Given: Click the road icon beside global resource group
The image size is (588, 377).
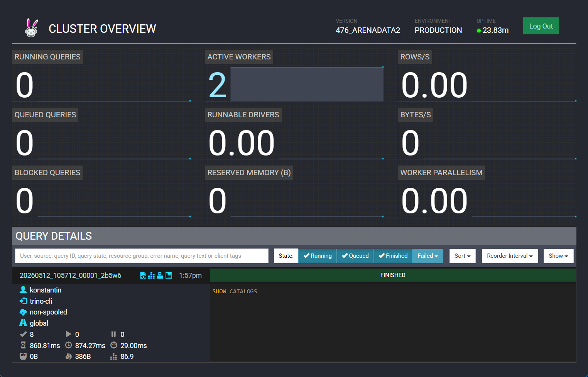Looking at the screenshot, I should 23,323.
